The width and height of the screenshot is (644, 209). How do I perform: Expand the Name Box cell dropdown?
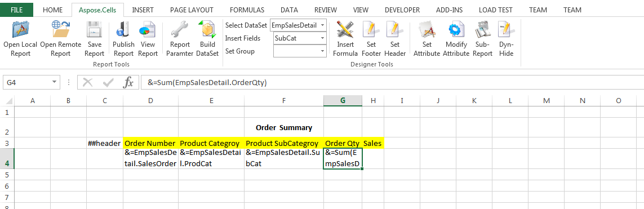54,83
